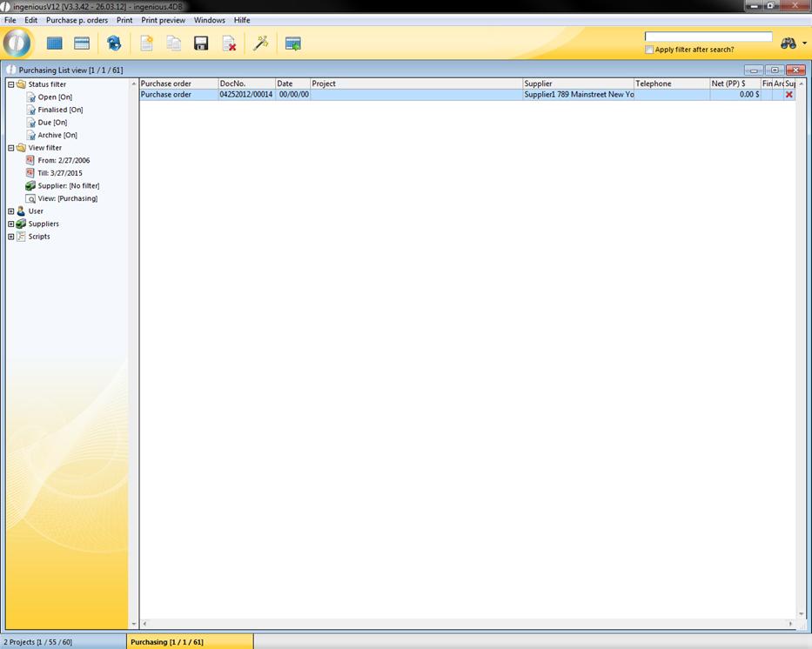The height and width of the screenshot is (649, 812).
Task: Toggle the Open [On] status filter
Action: [x=54, y=97]
